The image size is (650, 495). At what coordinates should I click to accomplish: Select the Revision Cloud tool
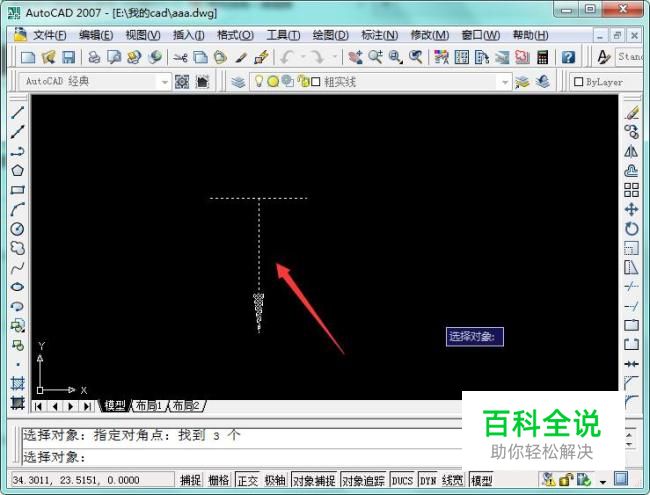click(x=17, y=248)
